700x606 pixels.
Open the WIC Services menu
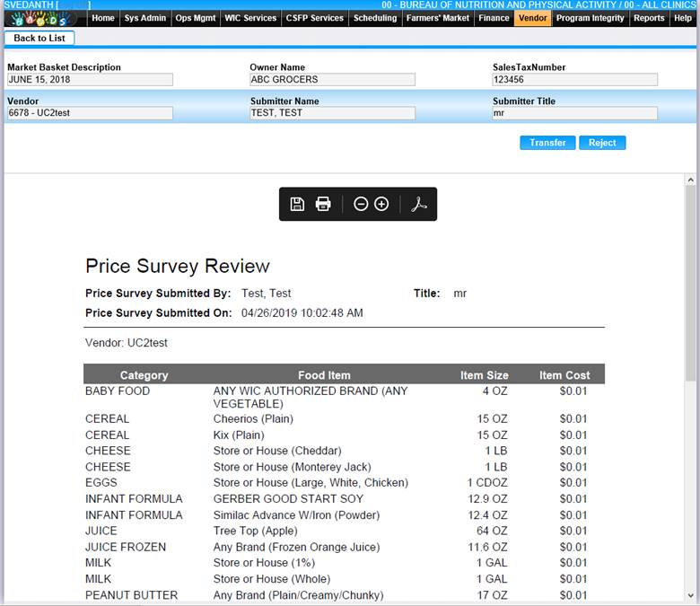point(250,18)
